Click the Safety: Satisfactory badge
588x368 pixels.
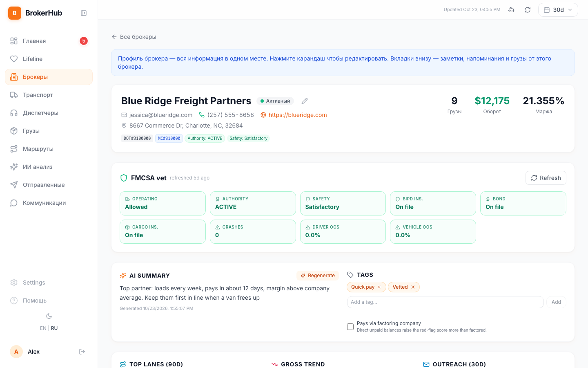coord(248,139)
